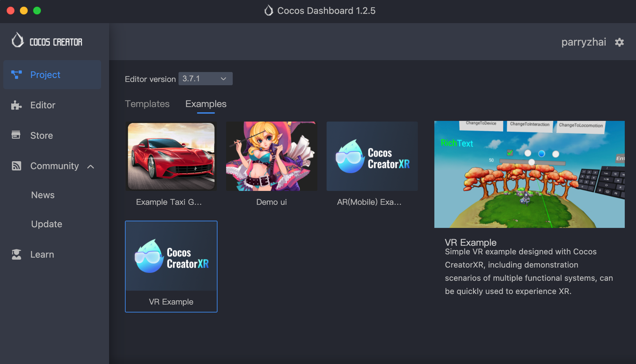Select the Demo ui witch thumbnail
This screenshot has height=364, width=636.
point(272,156)
